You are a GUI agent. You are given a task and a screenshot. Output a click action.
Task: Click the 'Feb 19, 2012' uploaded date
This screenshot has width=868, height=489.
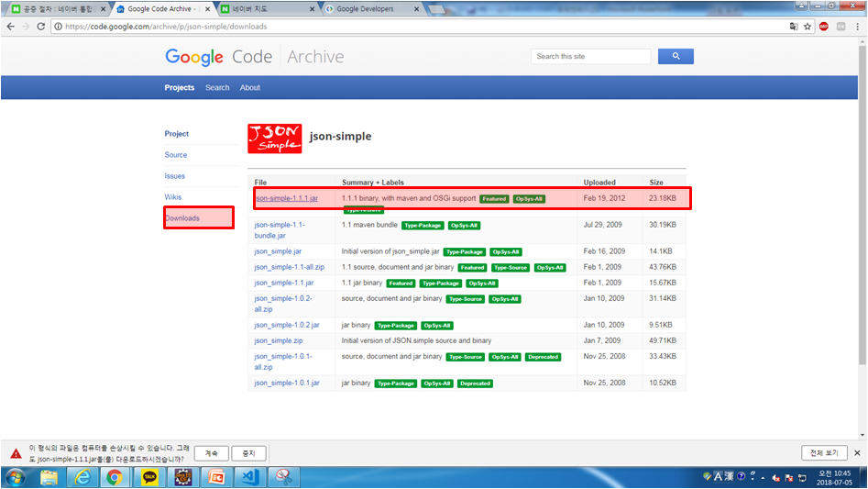click(x=604, y=197)
